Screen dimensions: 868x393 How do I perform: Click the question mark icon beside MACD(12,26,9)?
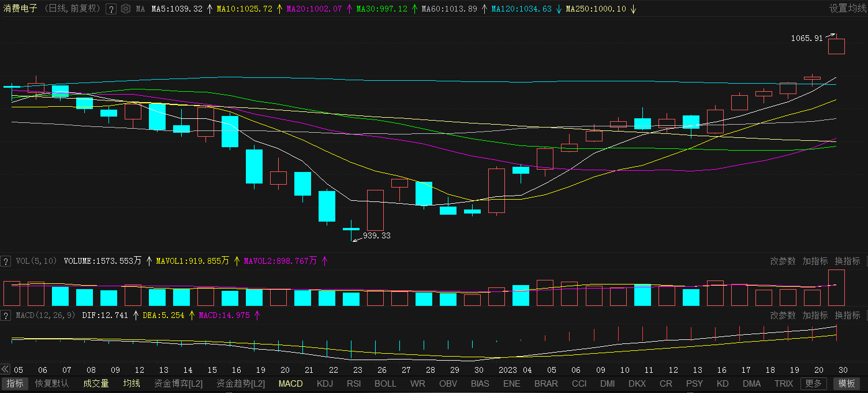[6, 316]
